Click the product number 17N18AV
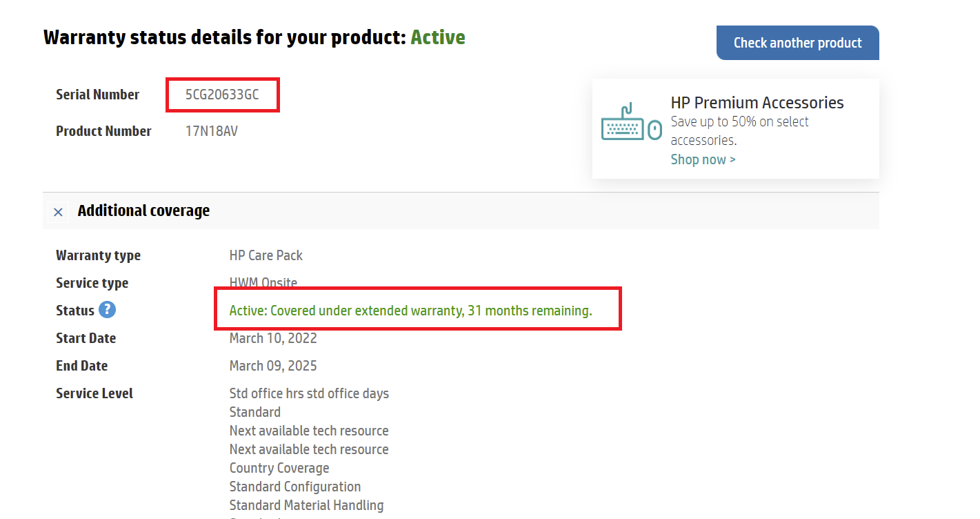The image size is (980, 519). [x=211, y=131]
